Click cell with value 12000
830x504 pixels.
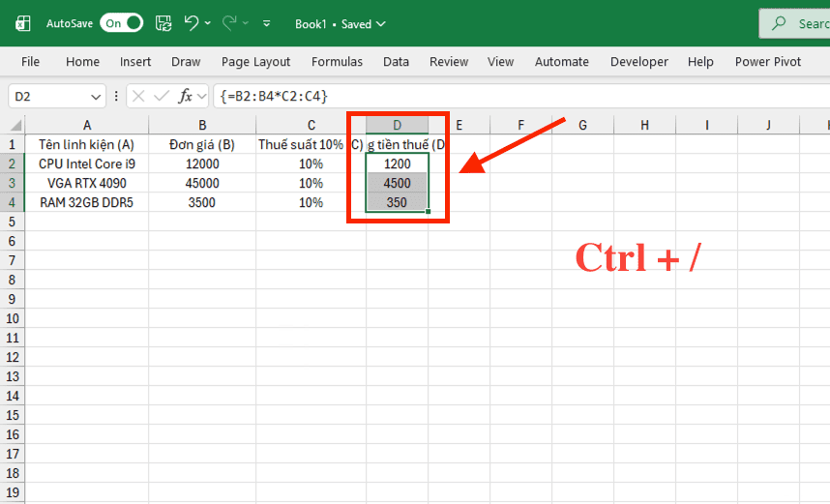click(x=202, y=163)
